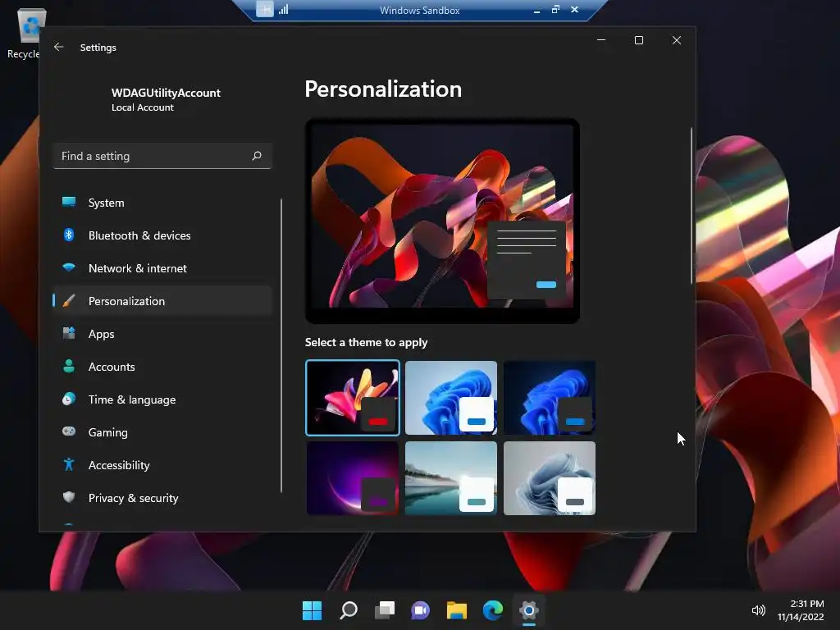Click the volume speaker tray icon

coord(759,610)
